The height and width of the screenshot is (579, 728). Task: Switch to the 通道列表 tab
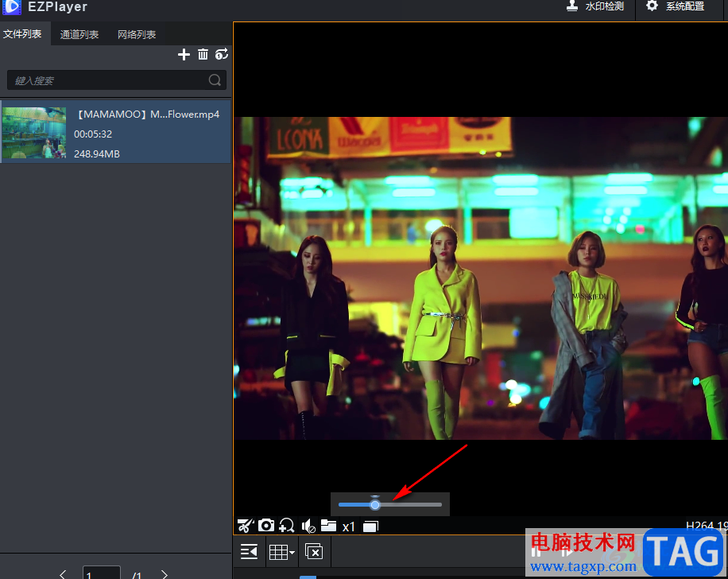point(79,34)
